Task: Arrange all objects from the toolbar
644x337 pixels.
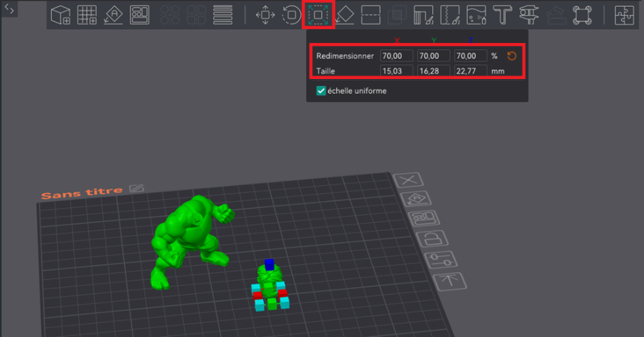Action: (139, 15)
